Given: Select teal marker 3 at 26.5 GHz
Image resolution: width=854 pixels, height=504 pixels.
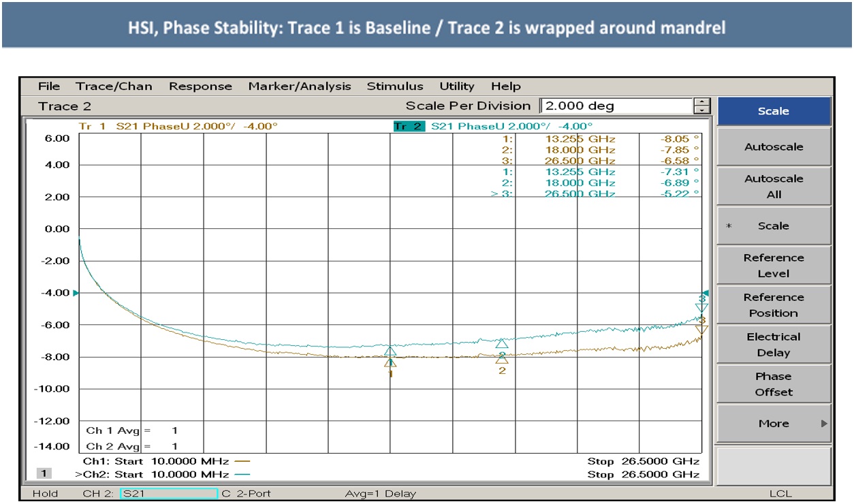Looking at the screenshot, I should click(701, 308).
